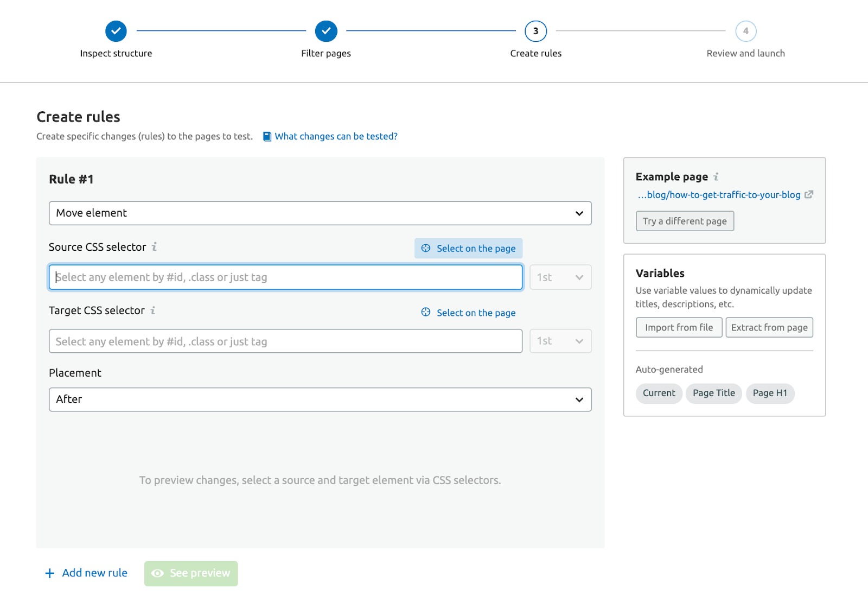This screenshot has height=603, width=868.
Task: Insert the Page Title variable chip
Action: pyautogui.click(x=713, y=393)
